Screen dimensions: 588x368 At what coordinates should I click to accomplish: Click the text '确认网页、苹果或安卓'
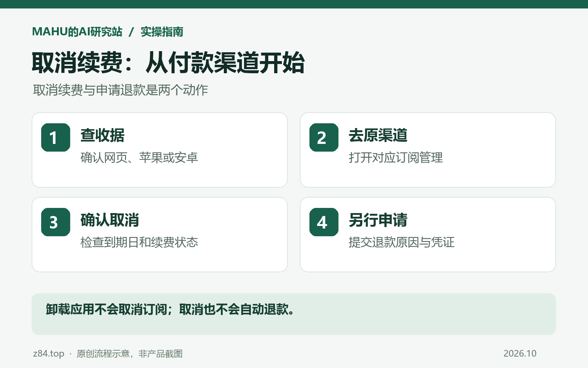coord(139,158)
